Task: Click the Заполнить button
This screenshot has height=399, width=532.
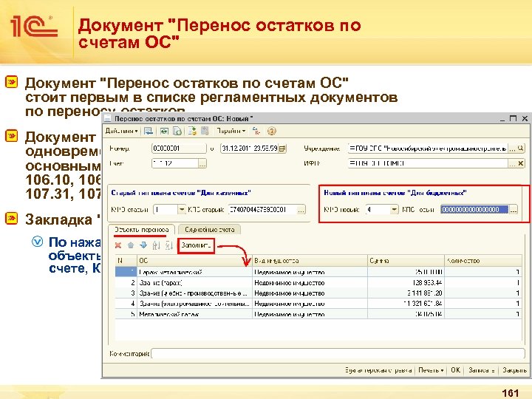Action: pos(196,245)
